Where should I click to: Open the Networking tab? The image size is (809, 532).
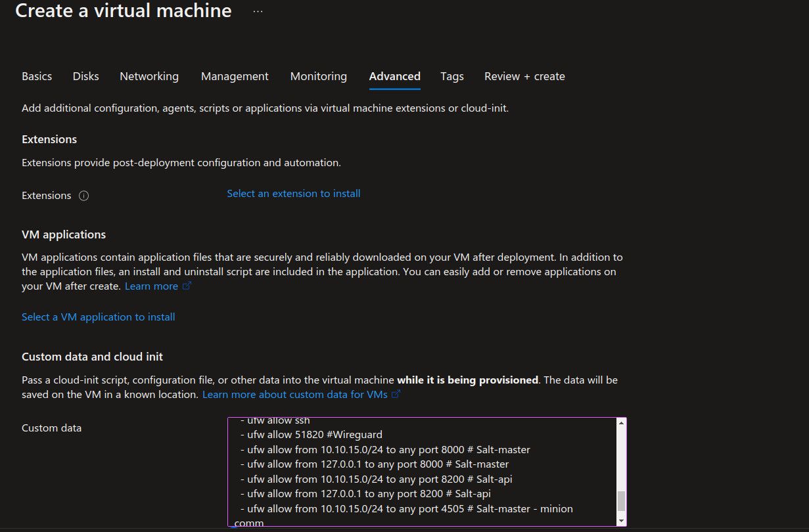[149, 76]
